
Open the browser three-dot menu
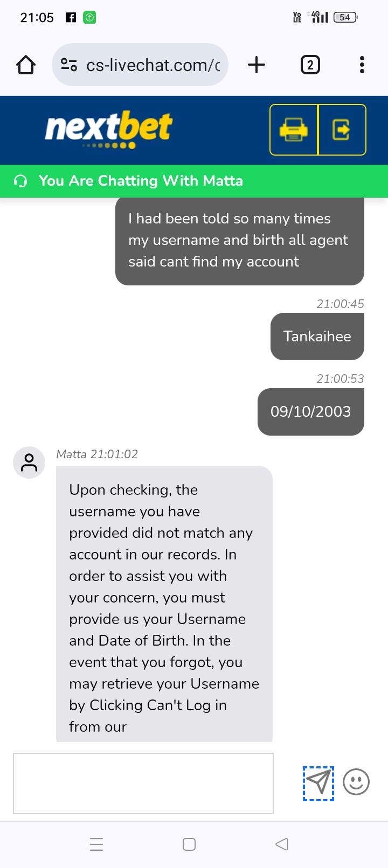[x=362, y=65]
